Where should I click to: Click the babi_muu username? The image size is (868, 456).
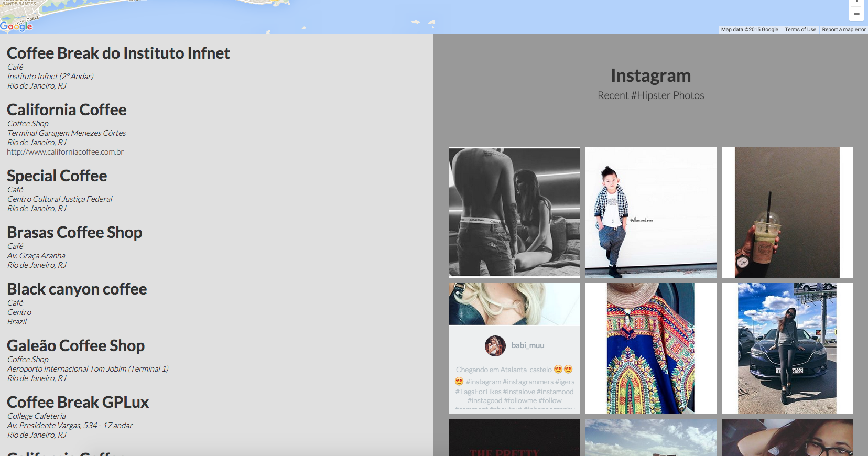coord(528,345)
